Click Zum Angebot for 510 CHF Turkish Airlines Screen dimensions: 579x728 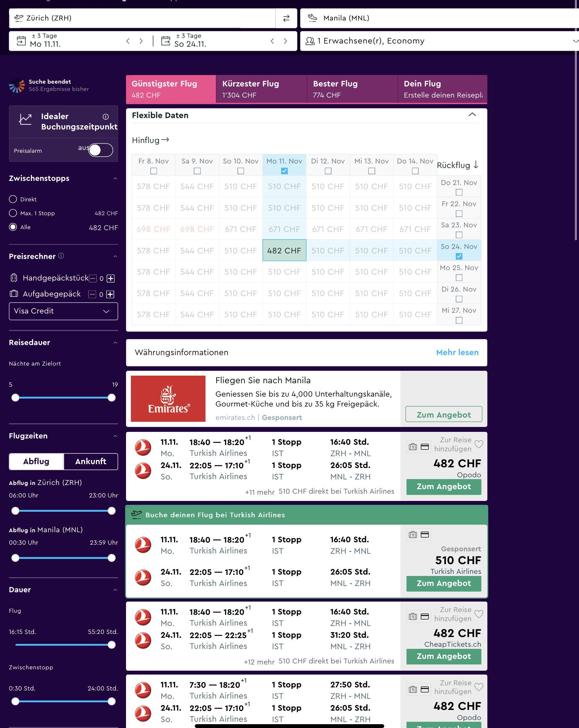click(x=444, y=583)
